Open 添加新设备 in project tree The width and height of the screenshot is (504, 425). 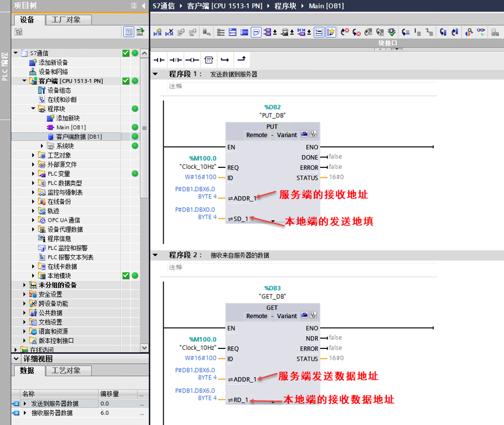53,63
